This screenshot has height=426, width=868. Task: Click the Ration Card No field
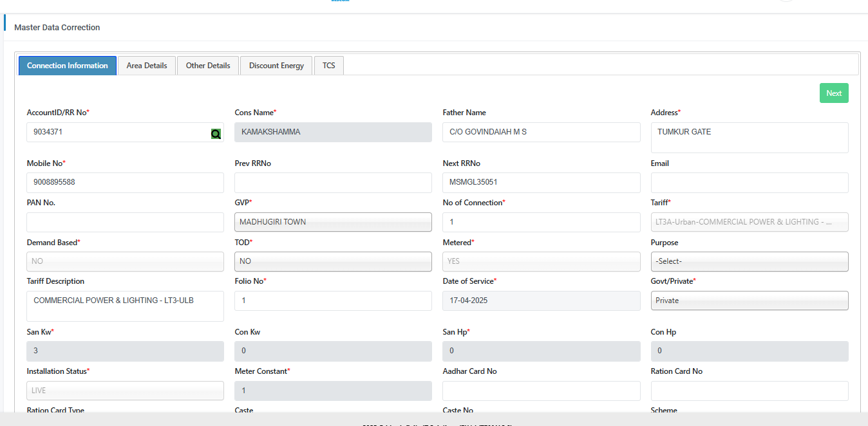tap(749, 391)
